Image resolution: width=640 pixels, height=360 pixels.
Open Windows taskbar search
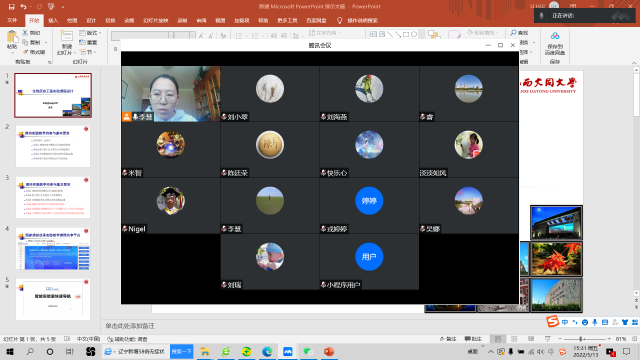click(30, 351)
